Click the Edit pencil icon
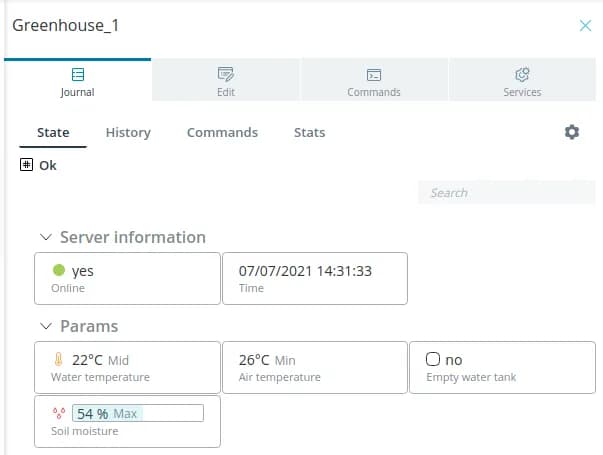Image resolution: width=603 pixels, height=455 pixels. 226,74
